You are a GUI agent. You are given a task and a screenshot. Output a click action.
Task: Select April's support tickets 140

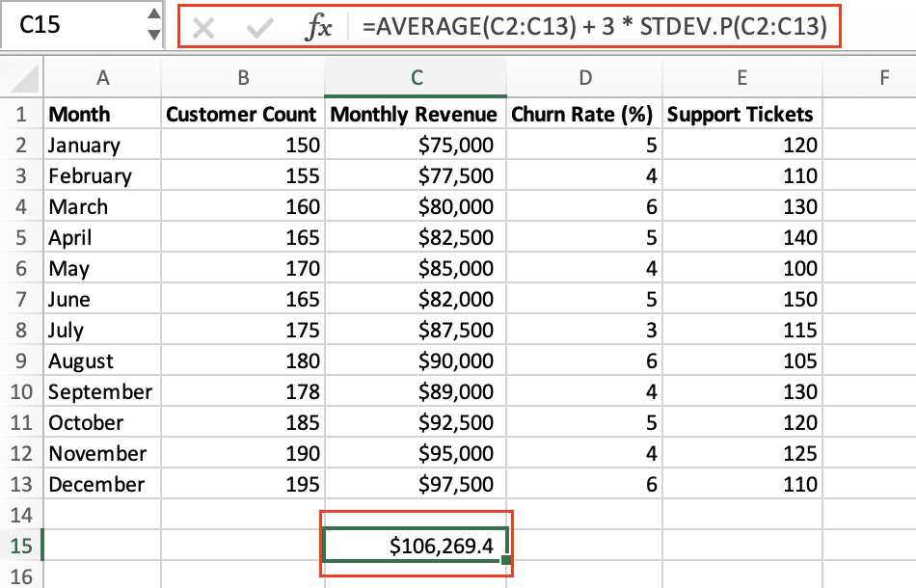(x=741, y=238)
